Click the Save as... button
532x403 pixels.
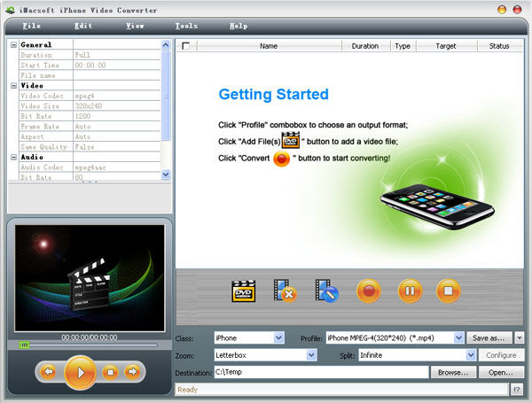tap(489, 338)
